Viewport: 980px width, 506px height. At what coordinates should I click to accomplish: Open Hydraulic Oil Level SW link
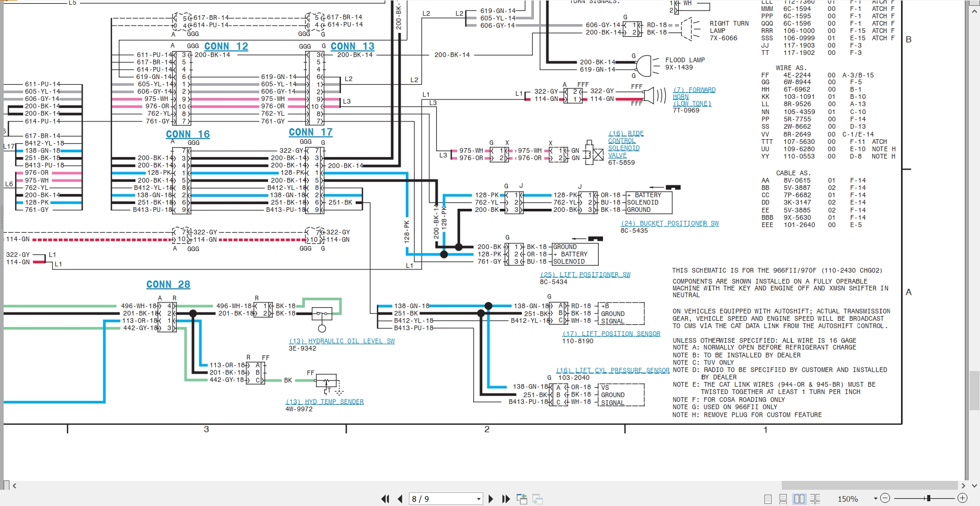342,341
